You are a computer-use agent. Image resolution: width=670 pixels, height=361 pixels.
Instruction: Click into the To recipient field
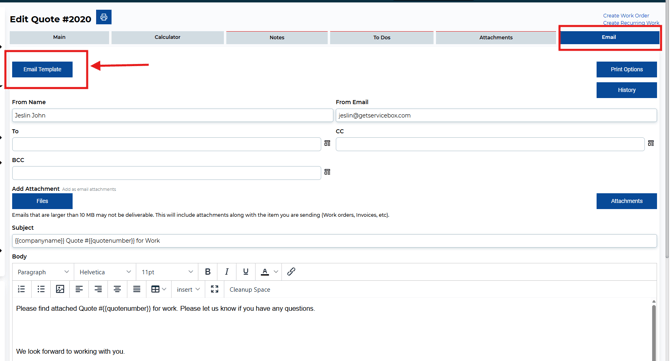166,144
